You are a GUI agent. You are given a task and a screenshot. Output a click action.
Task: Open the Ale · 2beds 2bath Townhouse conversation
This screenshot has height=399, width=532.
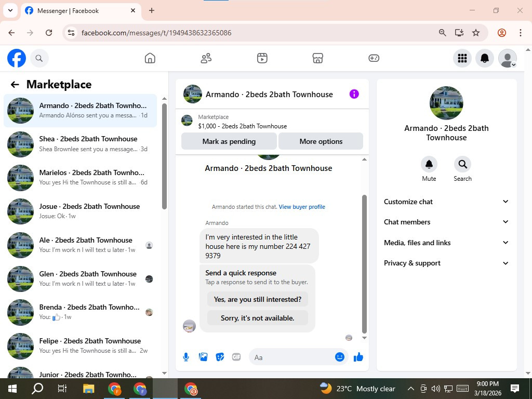pos(81,245)
